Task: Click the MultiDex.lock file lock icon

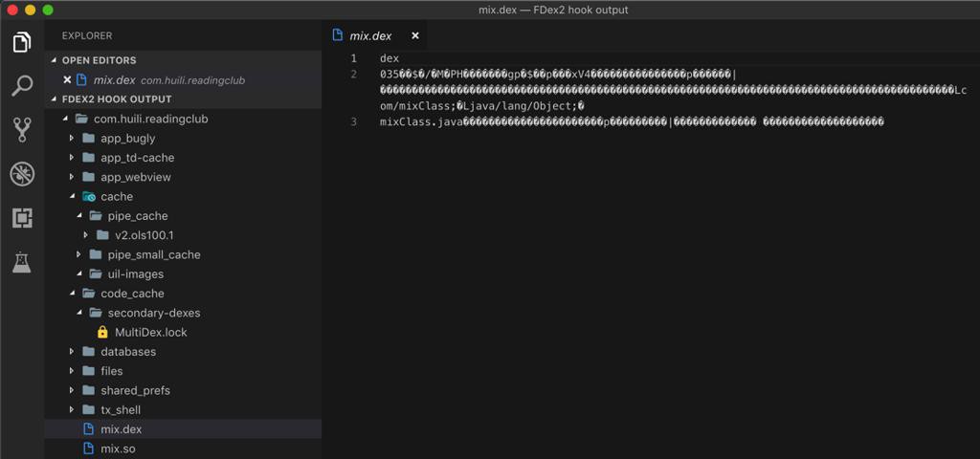Action: point(102,332)
